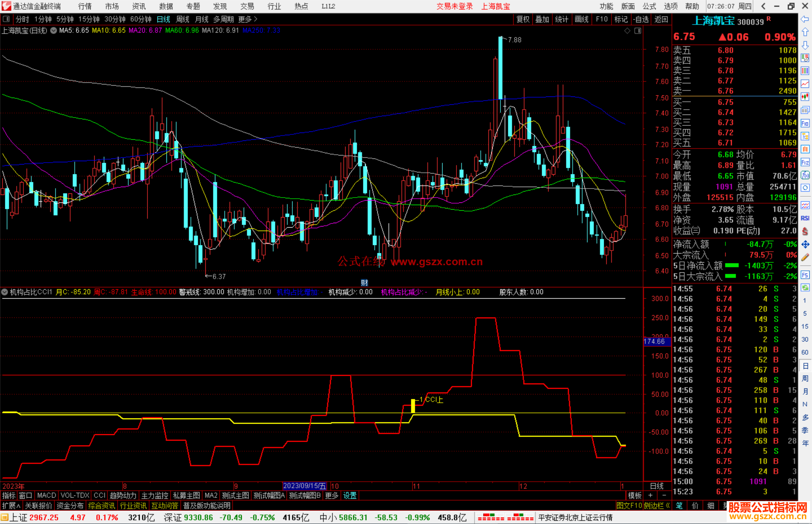812x524 pixels.
Task: Click the down arrow icon in the sidebar
Action: [x=805, y=45]
